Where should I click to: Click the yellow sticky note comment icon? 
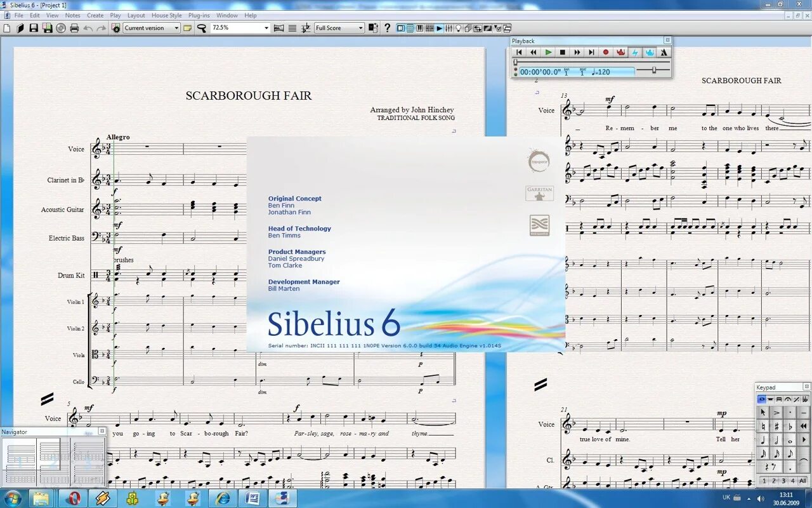point(187,28)
